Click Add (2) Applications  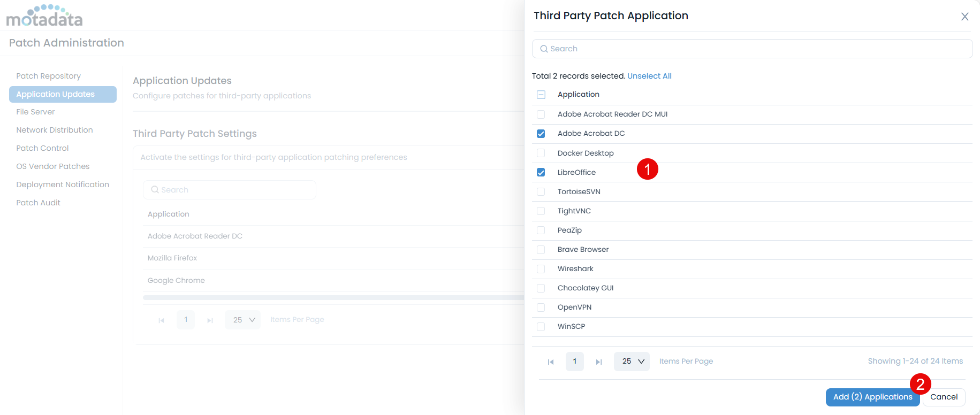pyautogui.click(x=872, y=397)
